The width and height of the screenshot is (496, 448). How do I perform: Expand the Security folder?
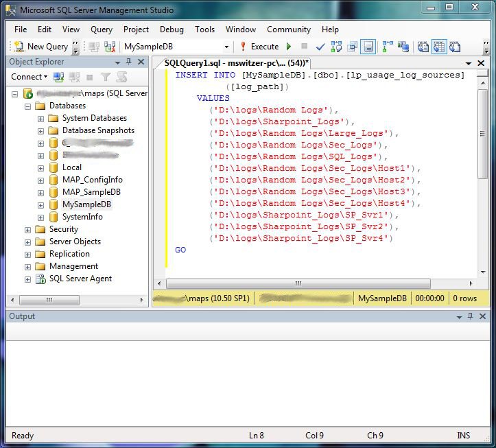click(27, 230)
